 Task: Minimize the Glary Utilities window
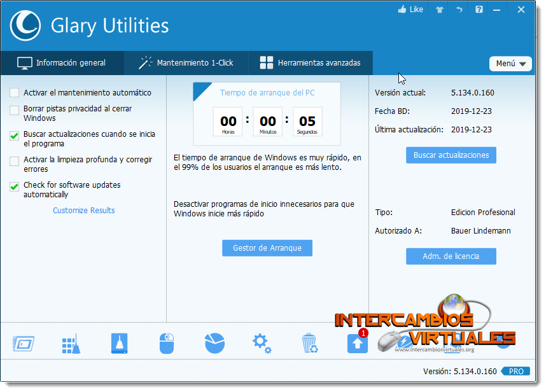tap(497, 10)
